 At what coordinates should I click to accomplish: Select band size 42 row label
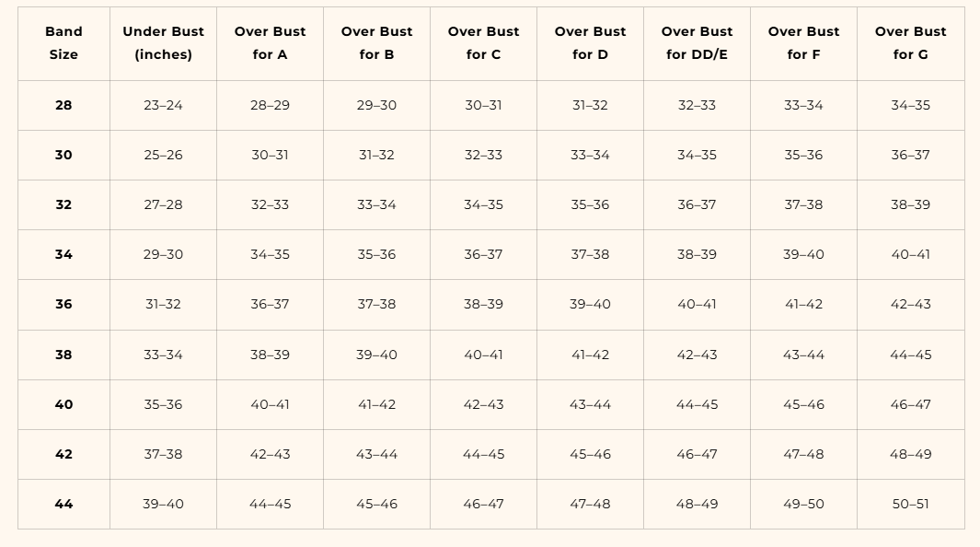[x=63, y=454]
